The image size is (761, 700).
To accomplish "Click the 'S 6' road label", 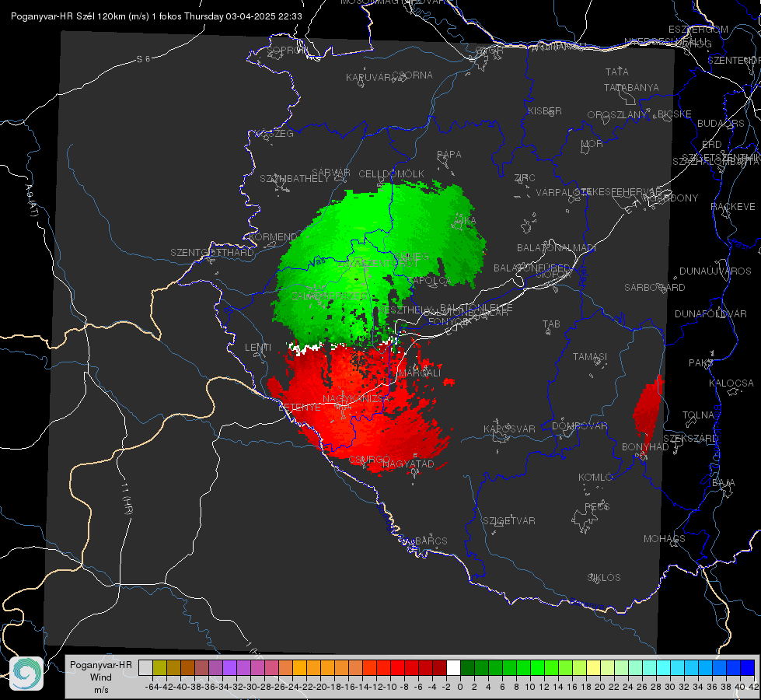I will [143, 59].
